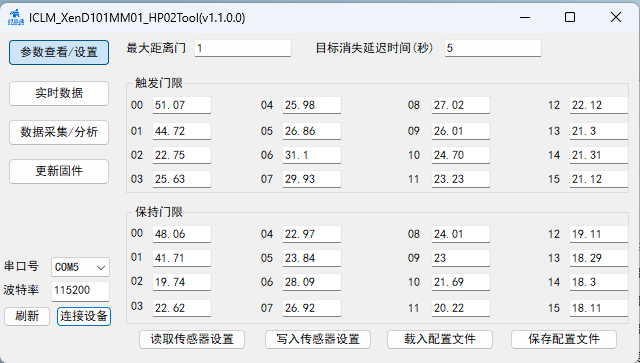Click 触发门限 gate 04 field 25.98
Image resolution: width=640 pixels, height=363 pixels.
coord(312,105)
